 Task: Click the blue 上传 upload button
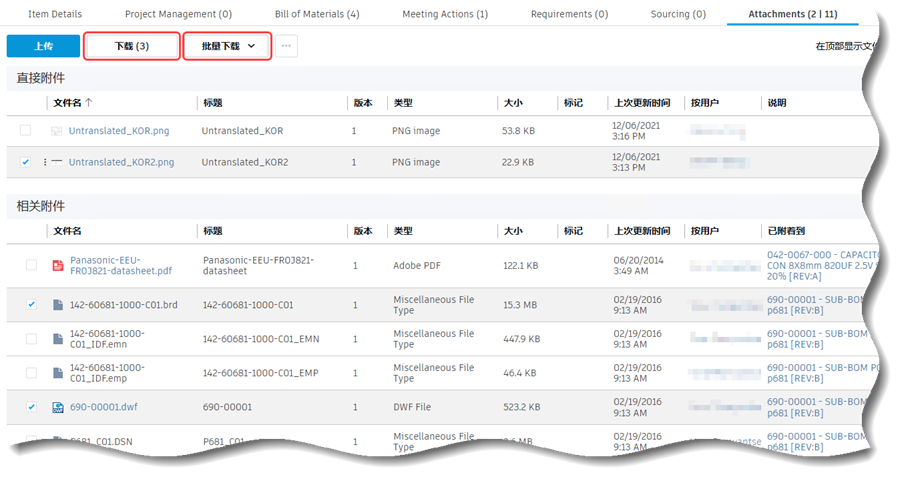tap(43, 46)
